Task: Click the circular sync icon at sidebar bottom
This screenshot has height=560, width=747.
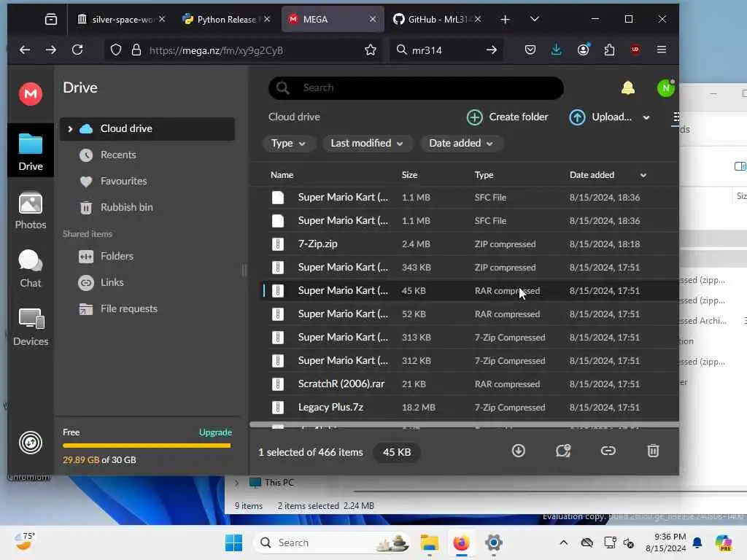Action: coord(31,443)
